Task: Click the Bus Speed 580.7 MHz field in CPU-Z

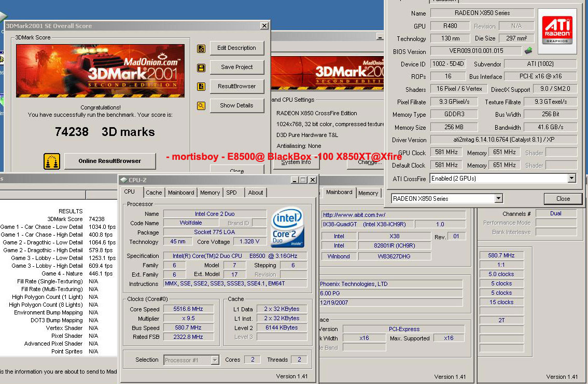Action: point(188,327)
